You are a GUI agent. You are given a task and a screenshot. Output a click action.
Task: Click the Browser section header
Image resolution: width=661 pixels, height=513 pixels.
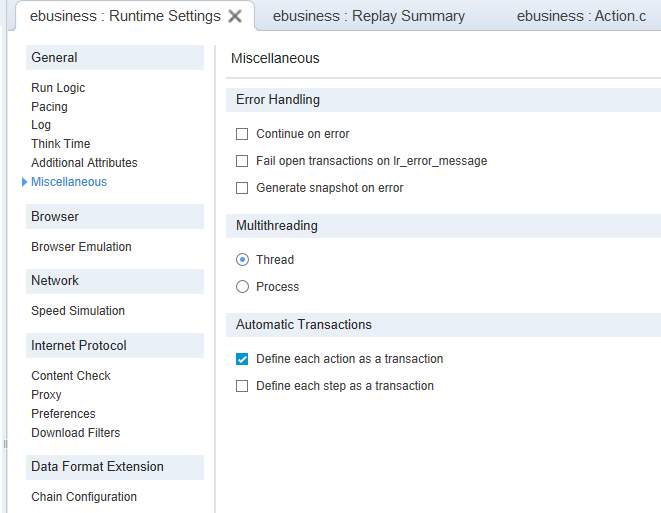[115, 217]
